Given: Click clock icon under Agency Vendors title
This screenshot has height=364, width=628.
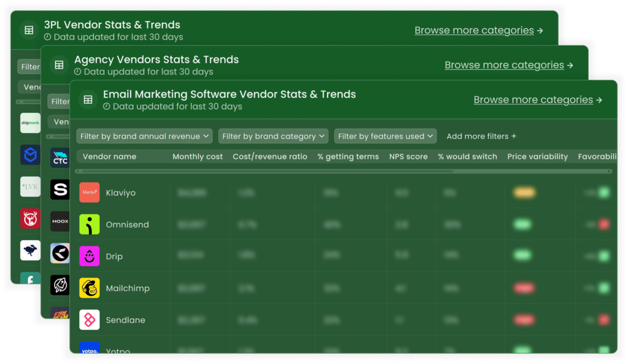Looking at the screenshot, I should click(78, 72).
